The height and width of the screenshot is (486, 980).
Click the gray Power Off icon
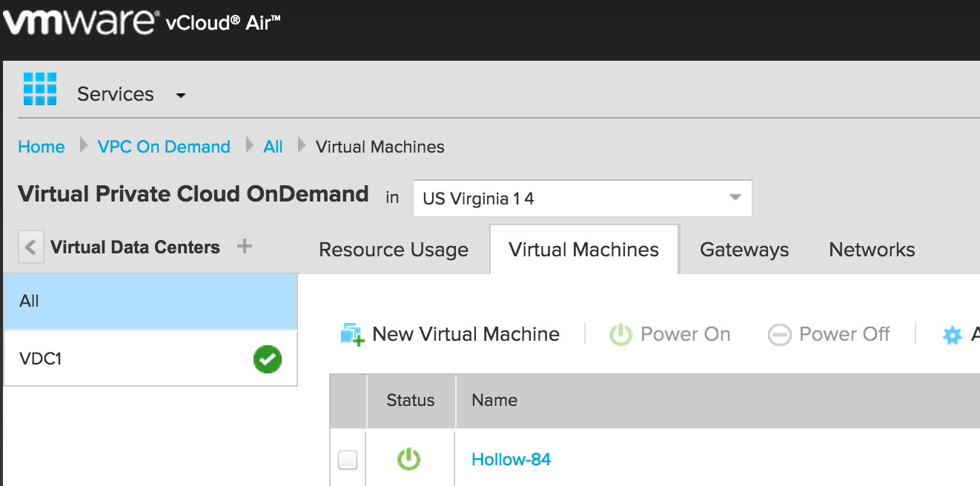coord(779,335)
